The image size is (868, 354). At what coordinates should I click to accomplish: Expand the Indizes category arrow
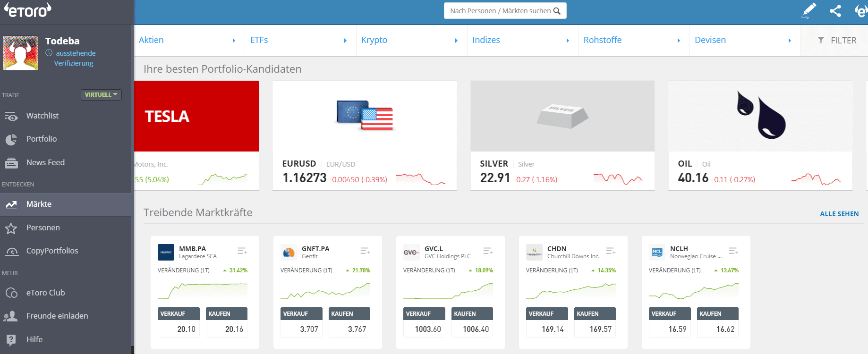click(x=568, y=41)
